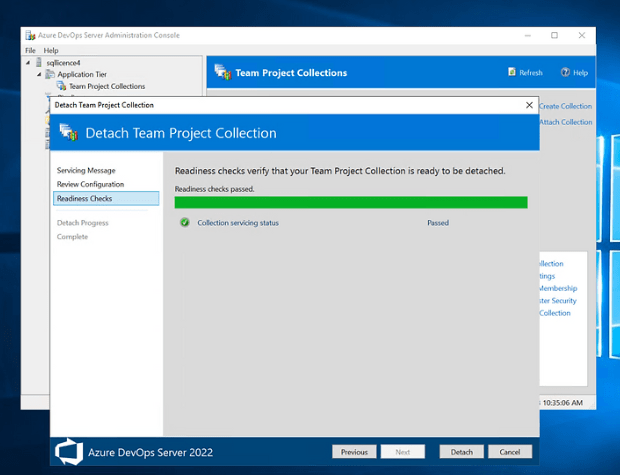620x475 pixels.
Task: Click the wizard header collection icon
Action: pyautogui.click(x=68, y=132)
